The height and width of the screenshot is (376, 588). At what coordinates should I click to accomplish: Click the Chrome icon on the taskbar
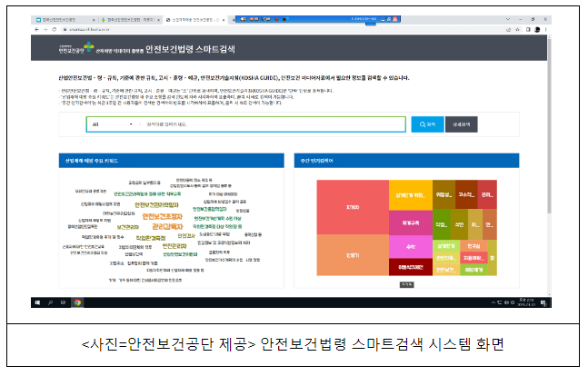coord(77,302)
